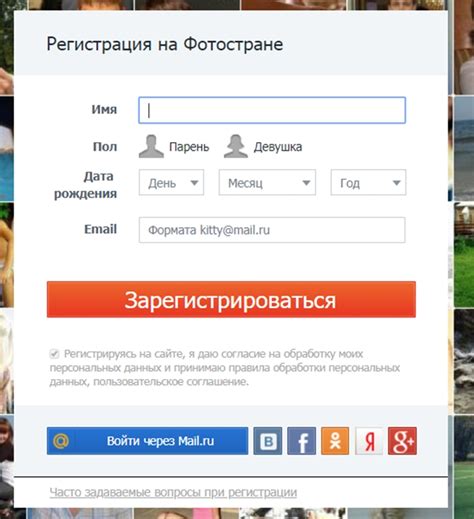Image resolution: width=474 pixels, height=519 pixels.
Task: Focus the Имя input field
Action: point(272,110)
